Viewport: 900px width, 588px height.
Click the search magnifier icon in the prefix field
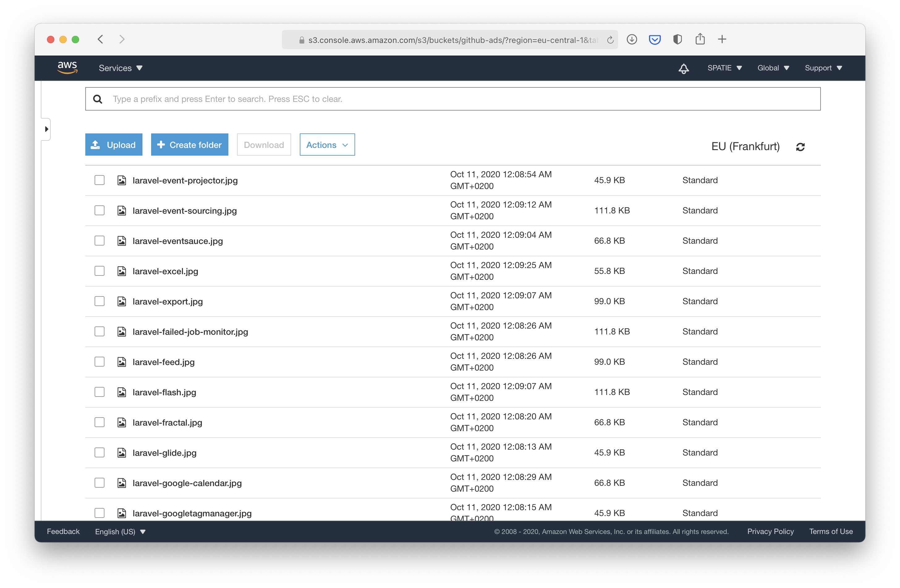(x=98, y=99)
